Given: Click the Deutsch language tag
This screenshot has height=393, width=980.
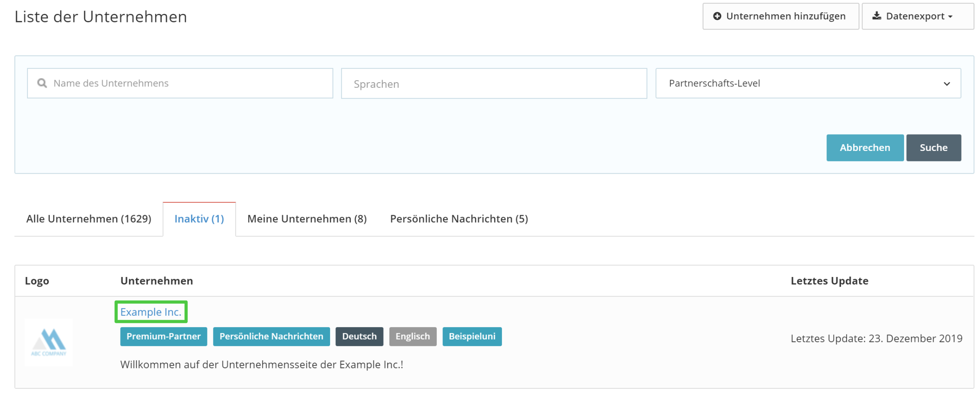Looking at the screenshot, I should point(359,336).
